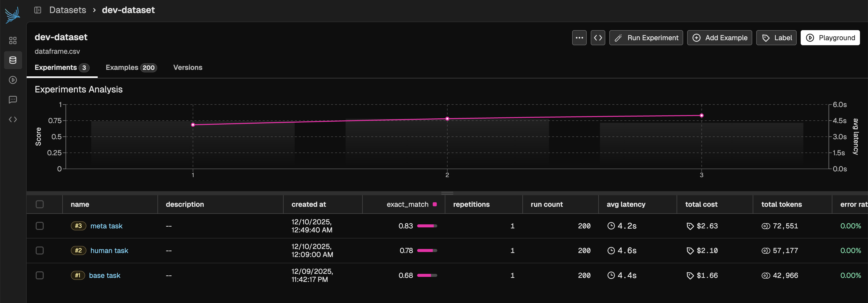This screenshot has height=303, width=868.
Task: Click the exact_match pink color indicator
Action: [435, 204]
